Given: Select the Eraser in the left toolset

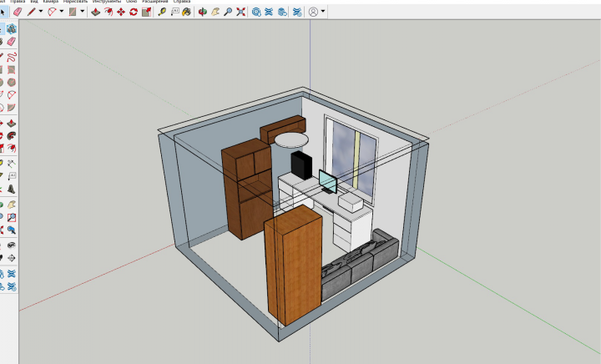Looking at the screenshot, I should pyautogui.click(x=12, y=42).
